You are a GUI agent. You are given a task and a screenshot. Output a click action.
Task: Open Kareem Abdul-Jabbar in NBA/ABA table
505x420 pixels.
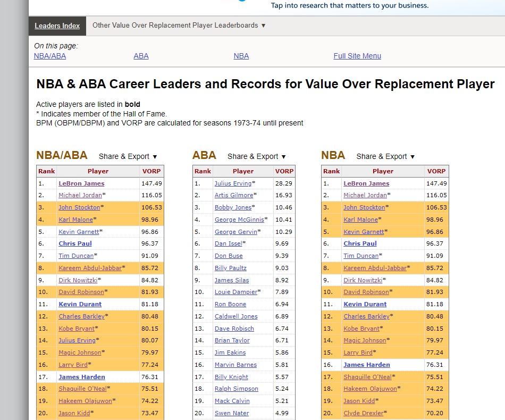click(x=90, y=268)
